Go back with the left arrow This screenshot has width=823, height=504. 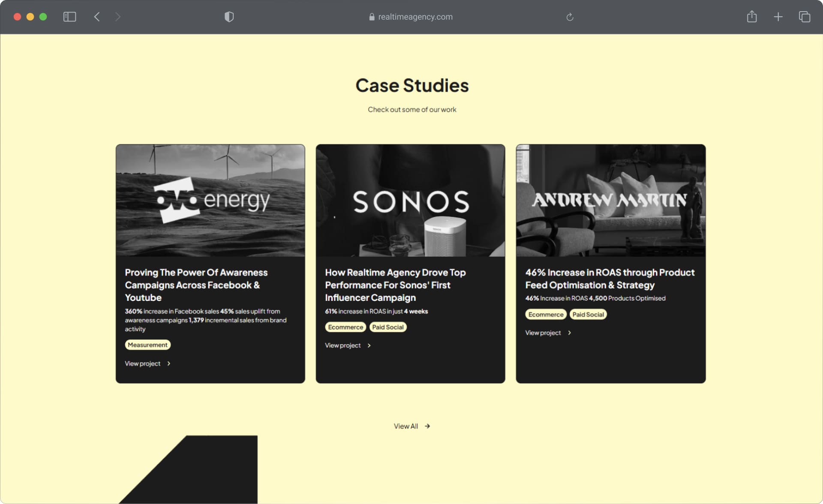pyautogui.click(x=97, y=17)
